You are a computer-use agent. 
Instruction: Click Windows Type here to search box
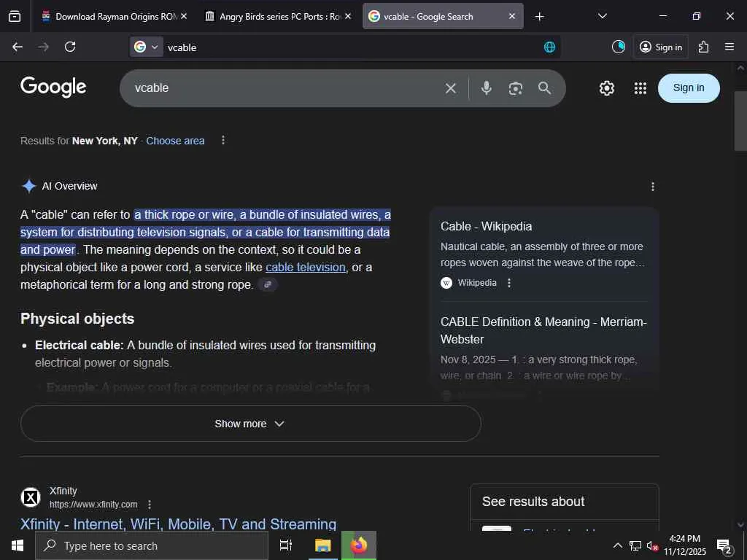(x=152, y=545)
